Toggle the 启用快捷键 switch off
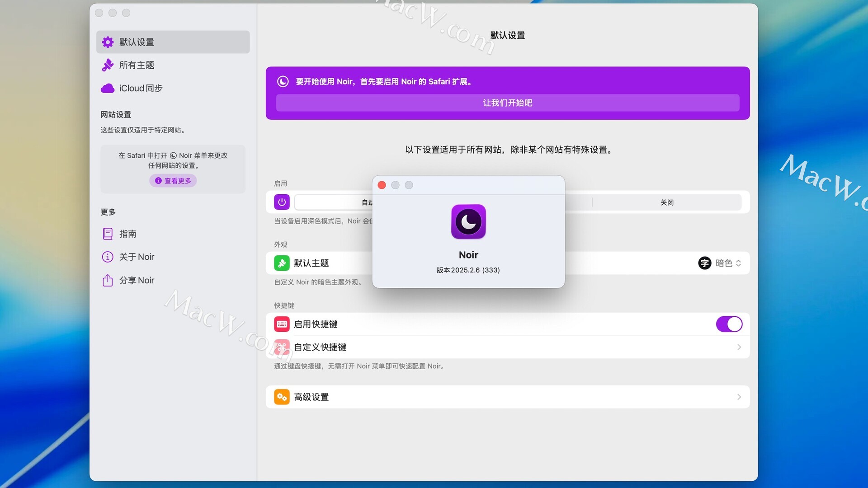Screen dimensions: 868x488 point(729,324)
